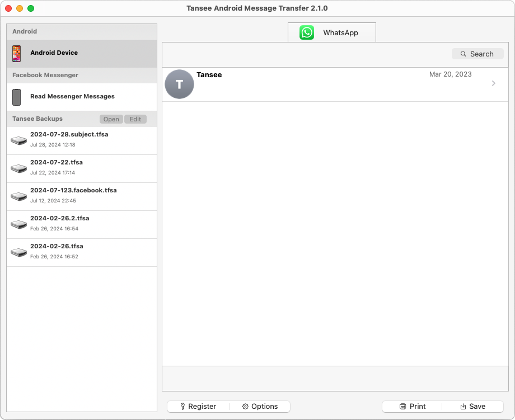
Task: Switch to the WhatsApp tab
Action: pyautogui.click(x=332, y=32)
